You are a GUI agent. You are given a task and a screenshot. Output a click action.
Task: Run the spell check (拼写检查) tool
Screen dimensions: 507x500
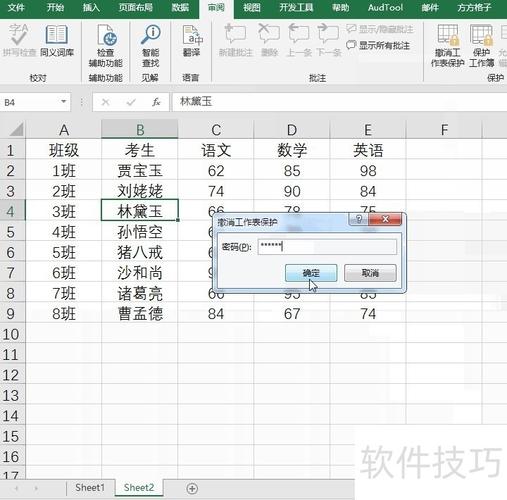19,40
